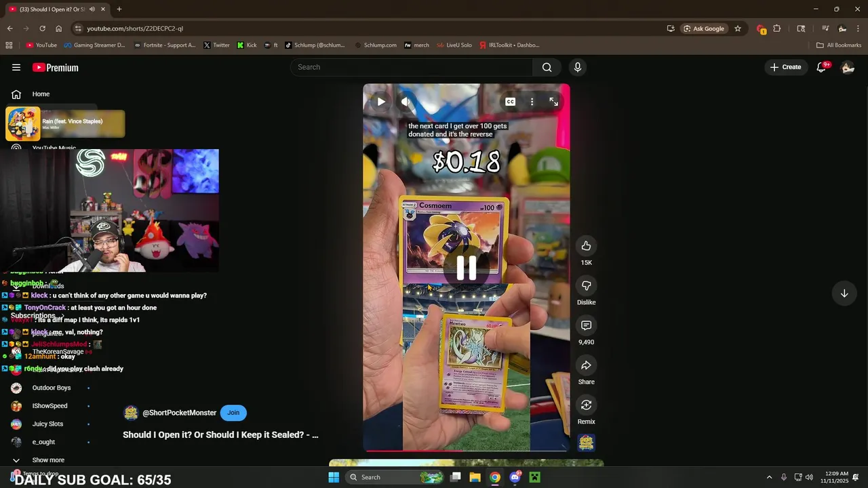This screenshot has height=488, width=868.
Task: Open the browser home page button
Action: (59, 28)
